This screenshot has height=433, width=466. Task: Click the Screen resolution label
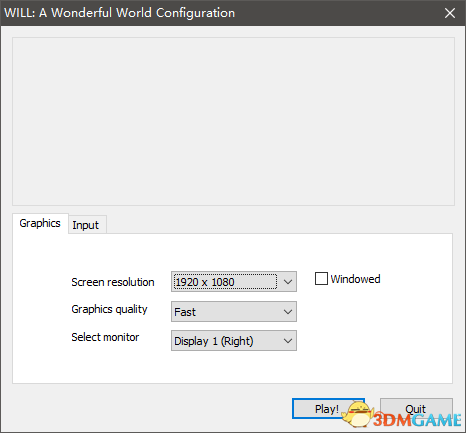[x=113, y=282]
